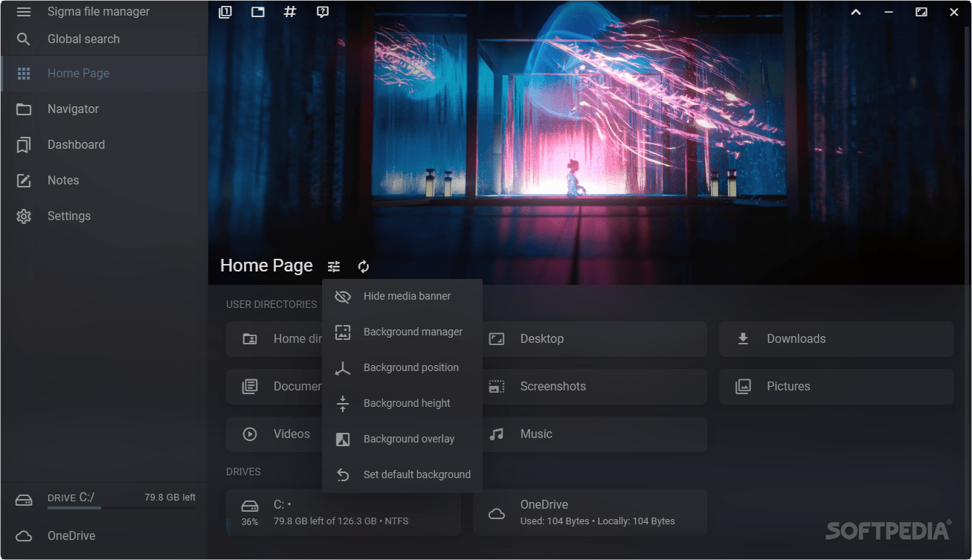Select Background overlay option
The width and height of the screenshot is (972, 560).
tap(402, 440)
